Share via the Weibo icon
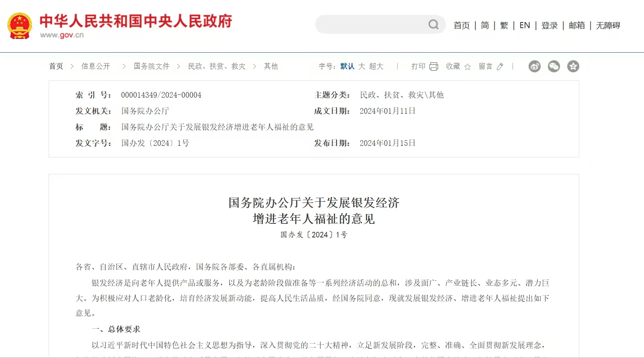 (534, 66)
